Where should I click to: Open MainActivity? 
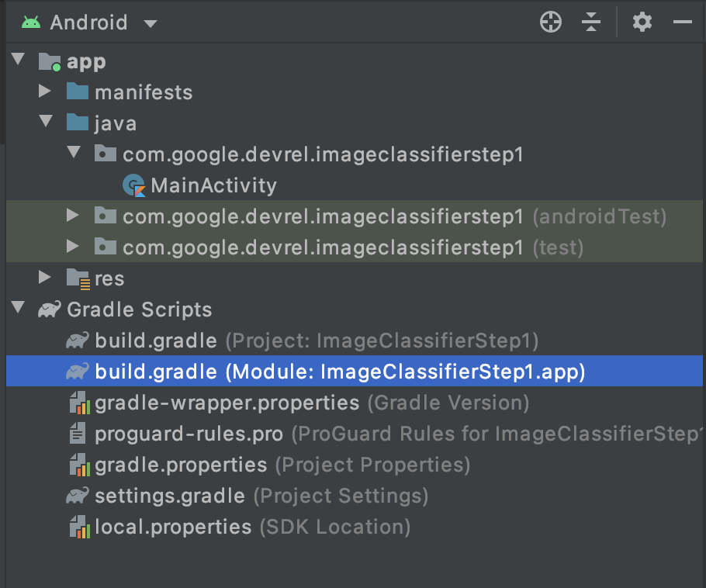pos(213,185)
